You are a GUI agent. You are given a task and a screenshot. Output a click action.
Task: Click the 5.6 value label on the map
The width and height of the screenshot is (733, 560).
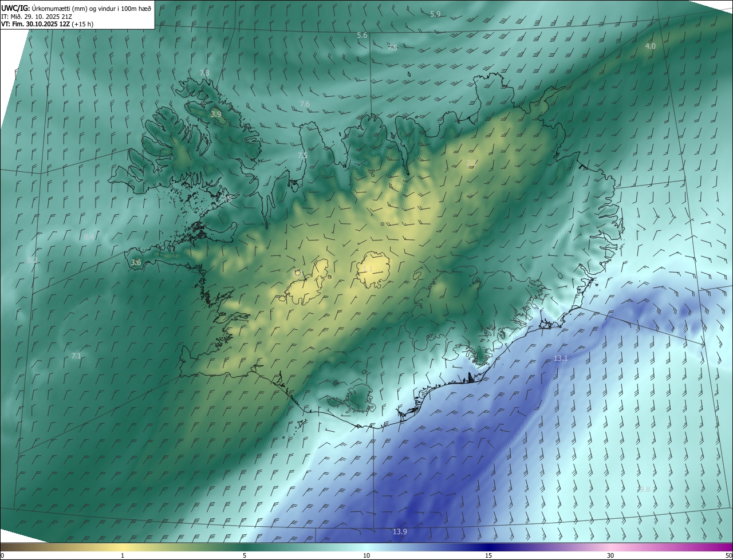362,36
